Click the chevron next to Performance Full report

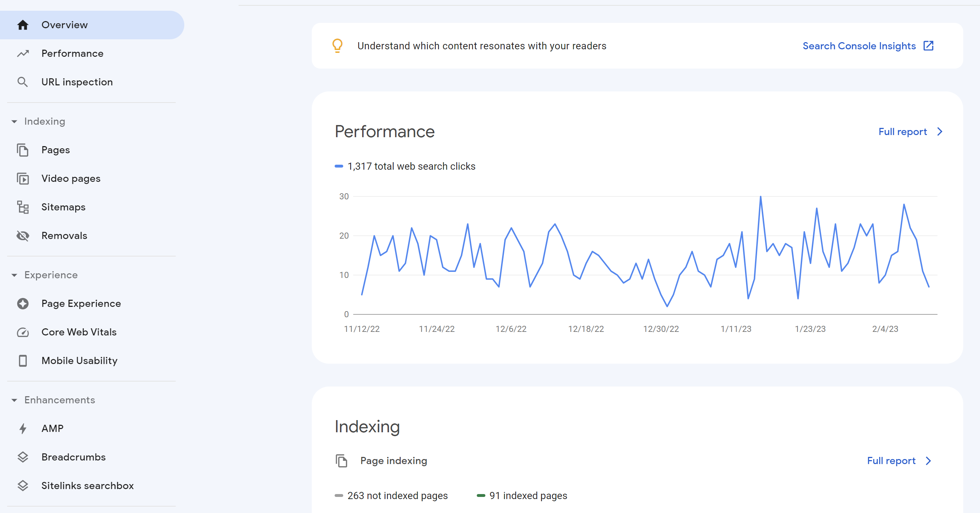coord(940,132)
